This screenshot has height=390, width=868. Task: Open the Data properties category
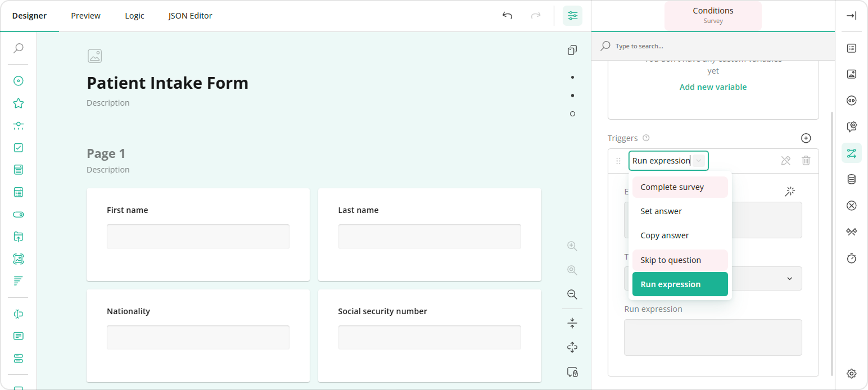coord(851,179)
